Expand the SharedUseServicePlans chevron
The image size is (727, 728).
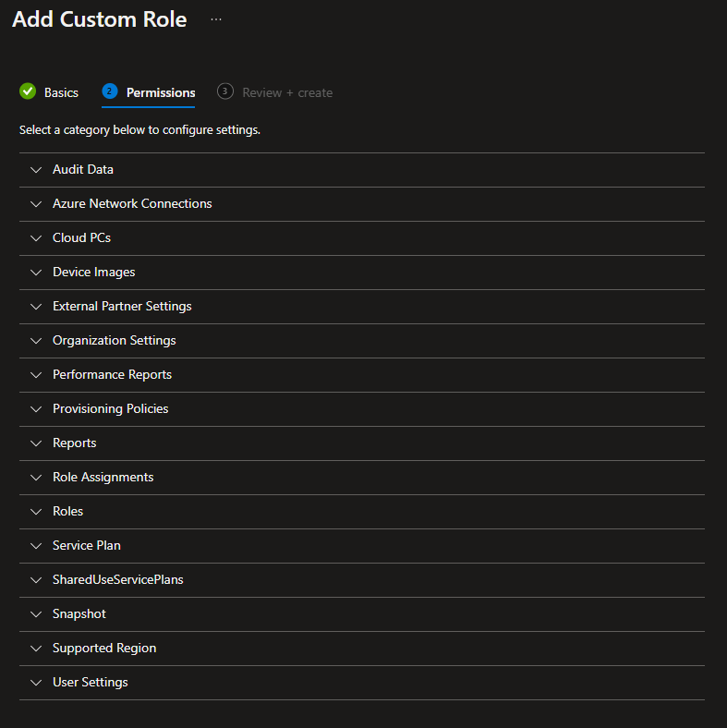[x=36, y=580]
